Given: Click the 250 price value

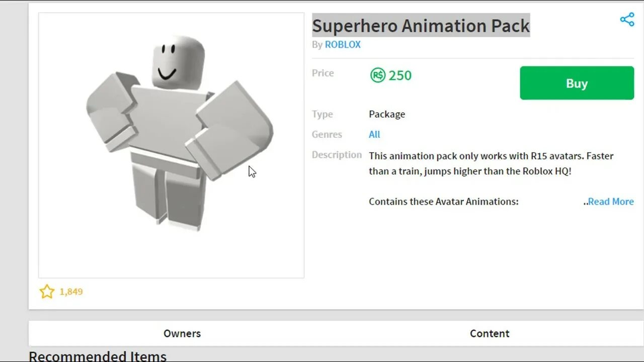Looking at the screenshot, I should point(400,75).
